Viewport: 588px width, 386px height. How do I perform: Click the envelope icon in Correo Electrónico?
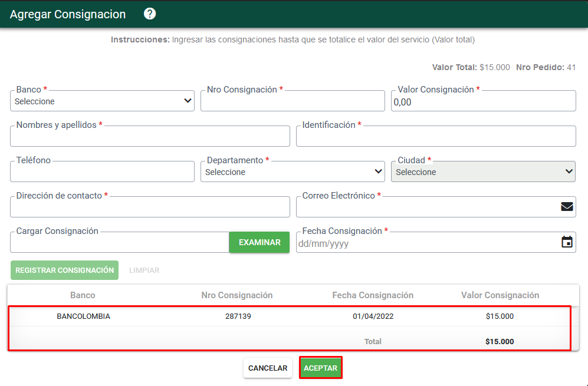567,206
